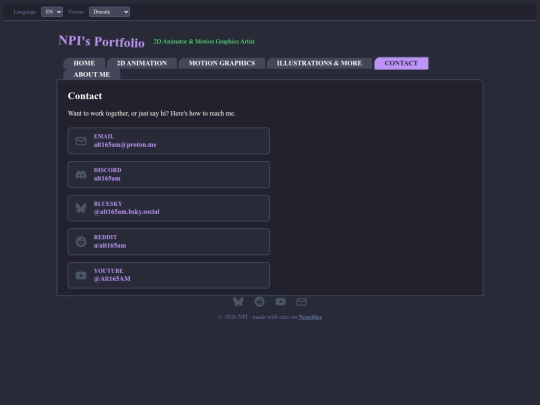Screen dimensions: 540x405
Task: Click the YouTube play icon in card
Action: tap(81, 275)
